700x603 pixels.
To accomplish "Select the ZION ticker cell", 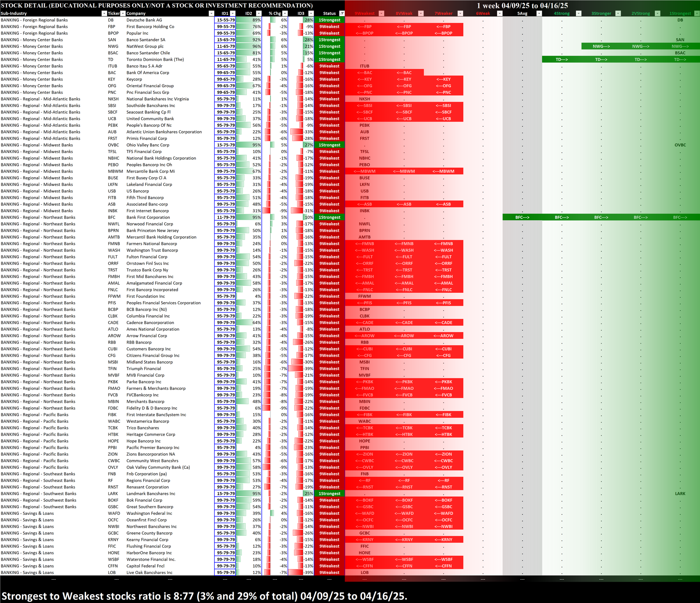I will pyautogui.click(x=113, y=454).
